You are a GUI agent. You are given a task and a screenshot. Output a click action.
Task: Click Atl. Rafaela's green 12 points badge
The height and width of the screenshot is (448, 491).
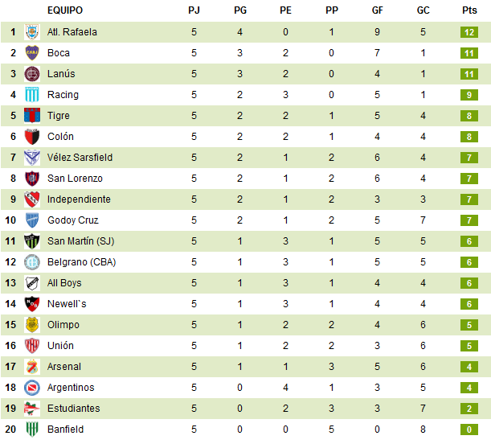[469, 32]
